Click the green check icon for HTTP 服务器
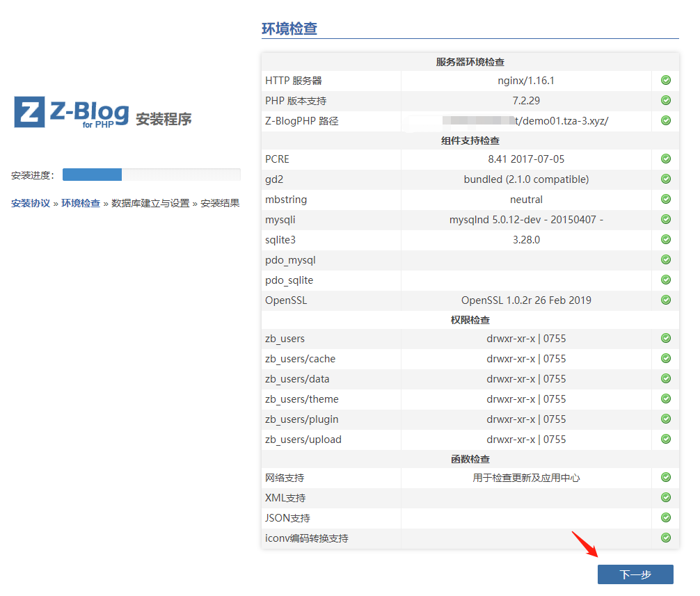Viewport: 700px width, 596px height. coord(666,80)
